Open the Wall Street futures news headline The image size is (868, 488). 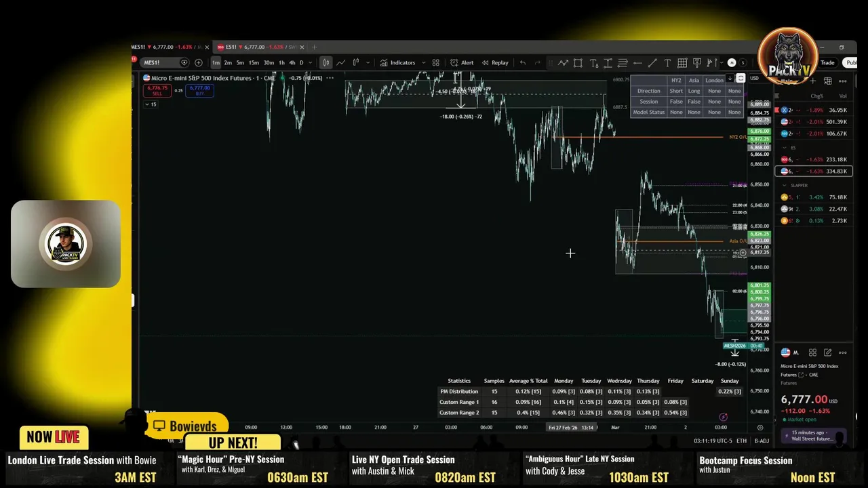coord(813,435)
